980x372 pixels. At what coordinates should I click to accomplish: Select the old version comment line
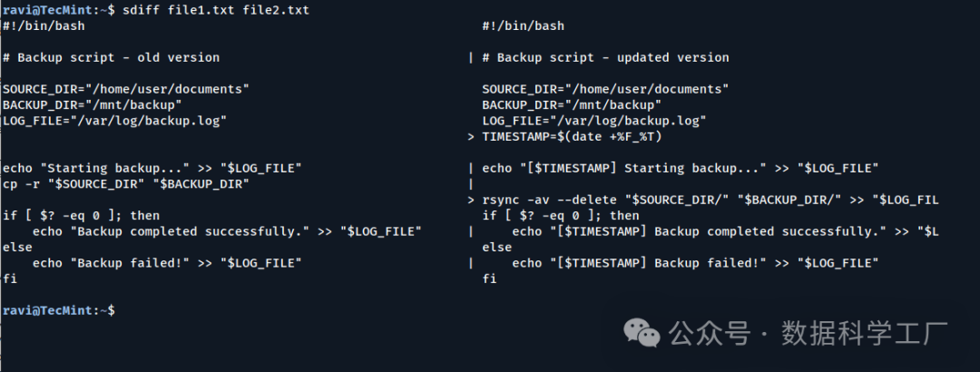point(111,57)
